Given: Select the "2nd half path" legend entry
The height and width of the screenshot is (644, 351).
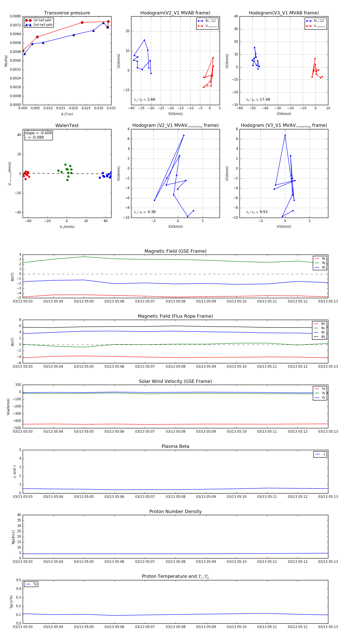Looking at the screenshot, I should pos(39,25).
